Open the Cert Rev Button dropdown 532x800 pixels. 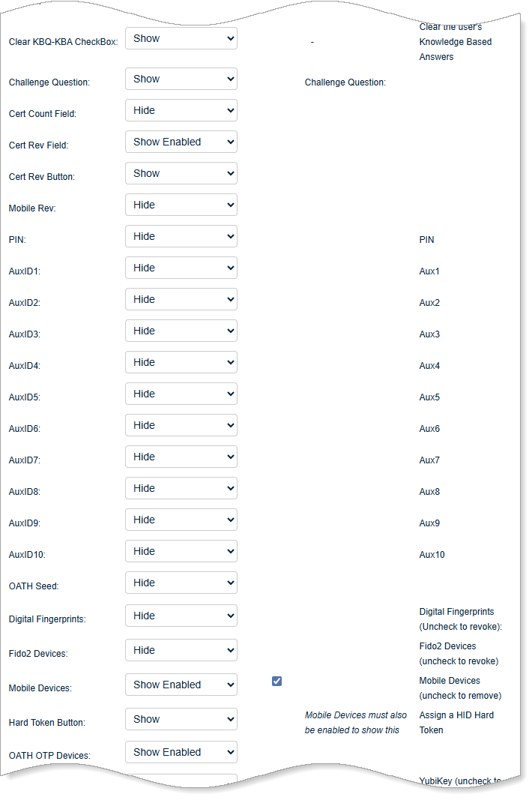[181, 173]
